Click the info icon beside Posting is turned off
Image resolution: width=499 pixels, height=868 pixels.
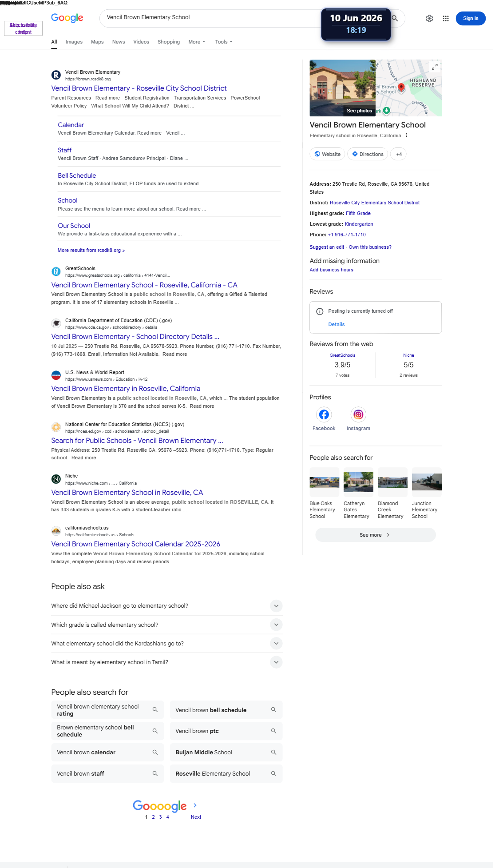pyautogui.click(x=320, y=311)
